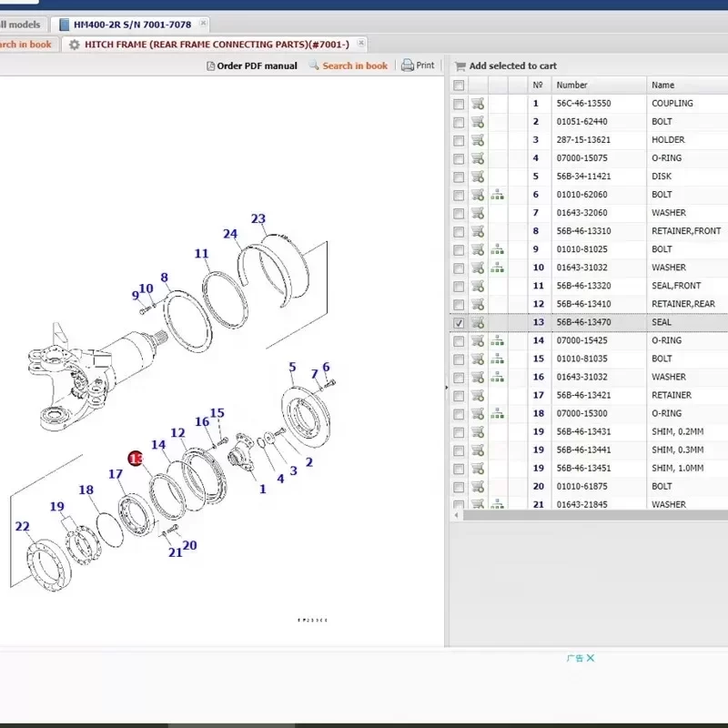
Task: Click the cart icon for RETAINER,FRONT row
Action: click(x=477, y=231)
